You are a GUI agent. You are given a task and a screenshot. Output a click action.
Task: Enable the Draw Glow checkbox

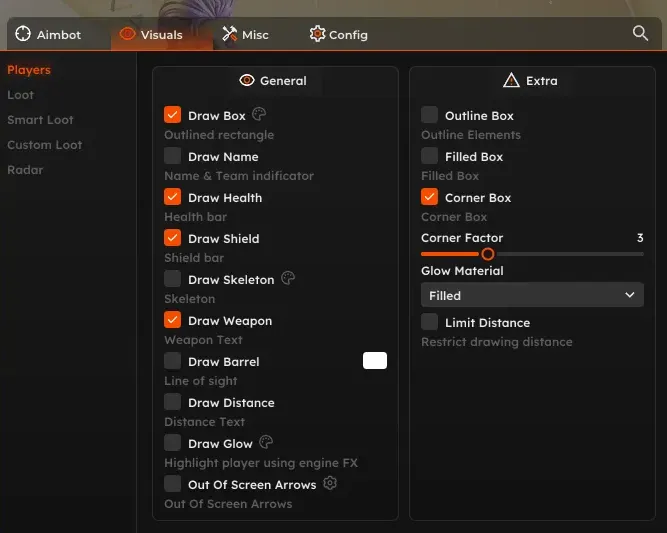point(172,443)
